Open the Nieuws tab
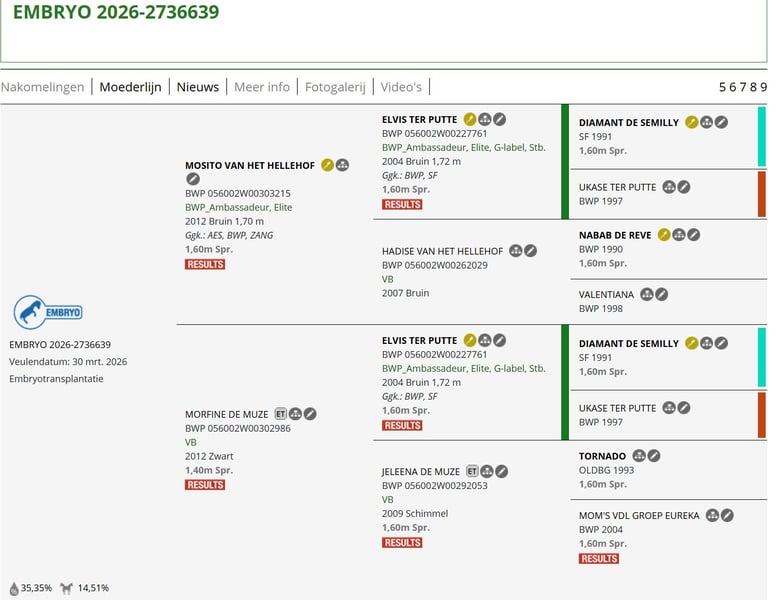 click(197, 87)
